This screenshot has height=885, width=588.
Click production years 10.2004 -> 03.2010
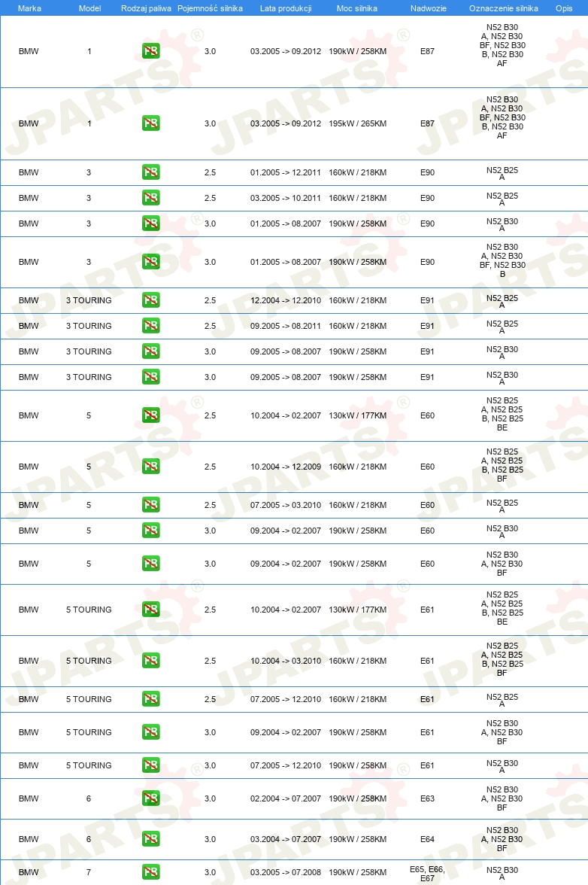[x=286, y=661]
